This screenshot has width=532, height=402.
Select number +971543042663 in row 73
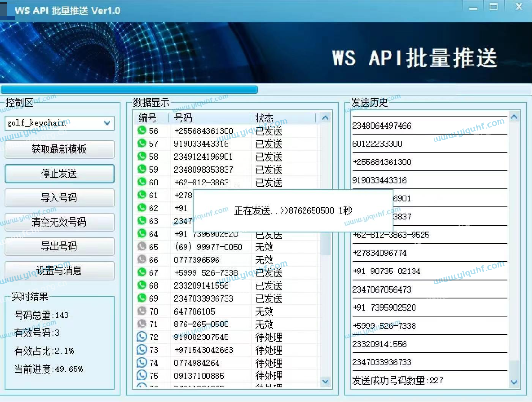pos(204,350)
